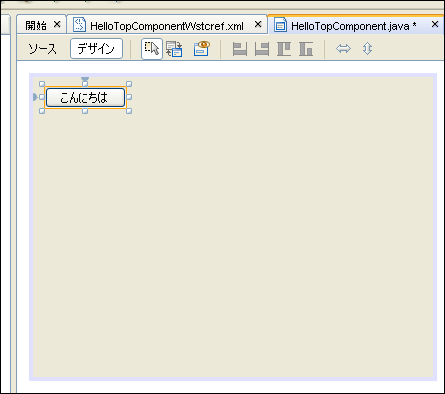Switch to the ソース source view
445x394 pixels.
42,49
